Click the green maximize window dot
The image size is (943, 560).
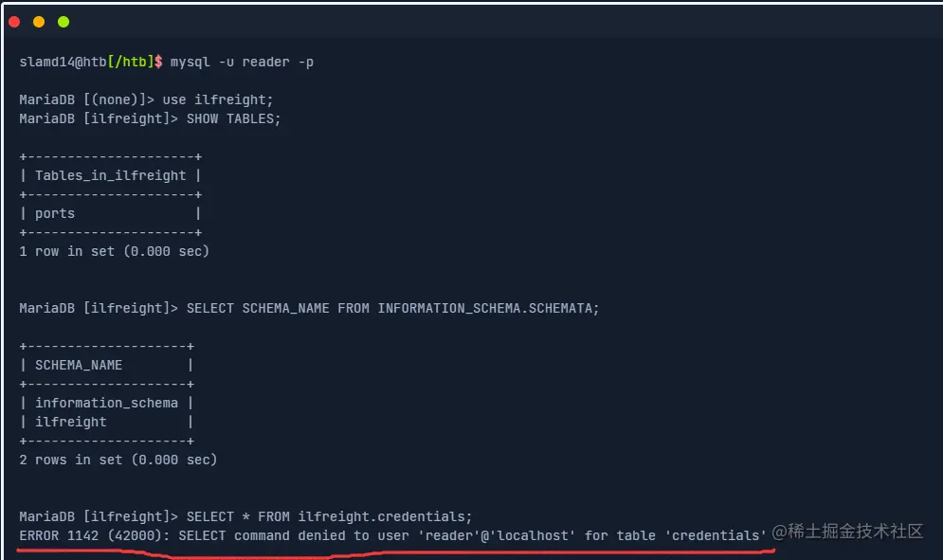tap(63, 21)
